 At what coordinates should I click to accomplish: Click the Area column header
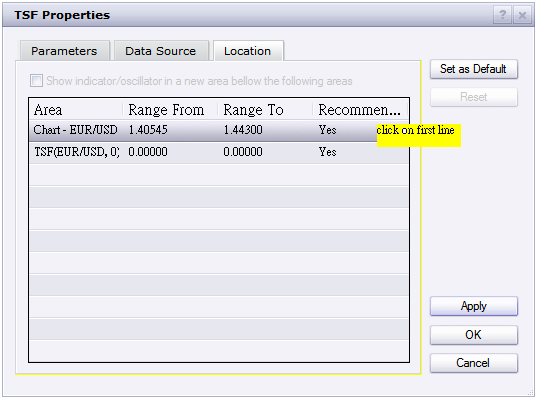point(76,110)
